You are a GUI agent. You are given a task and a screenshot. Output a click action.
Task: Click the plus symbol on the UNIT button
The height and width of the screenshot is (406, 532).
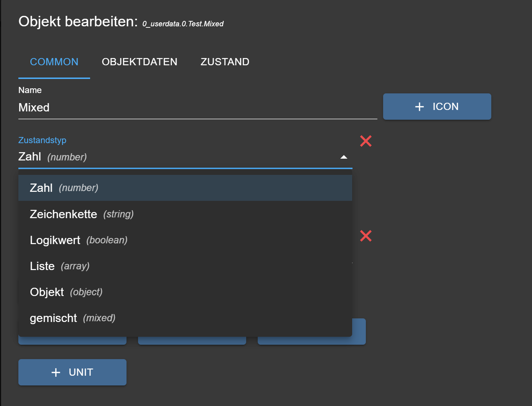click(56, 372)
